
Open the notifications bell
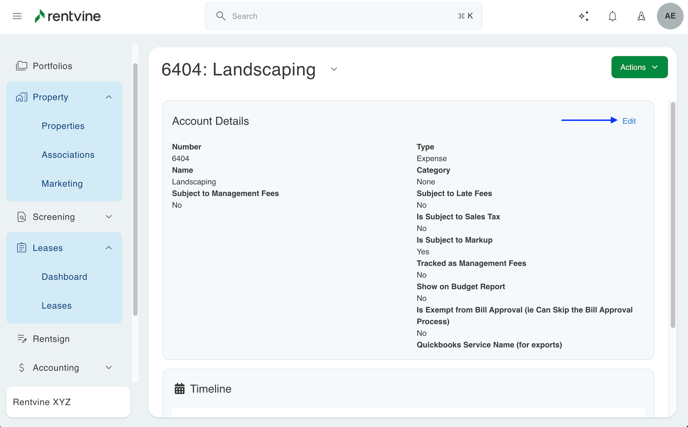pyautogui.click(x=612, y=16)
